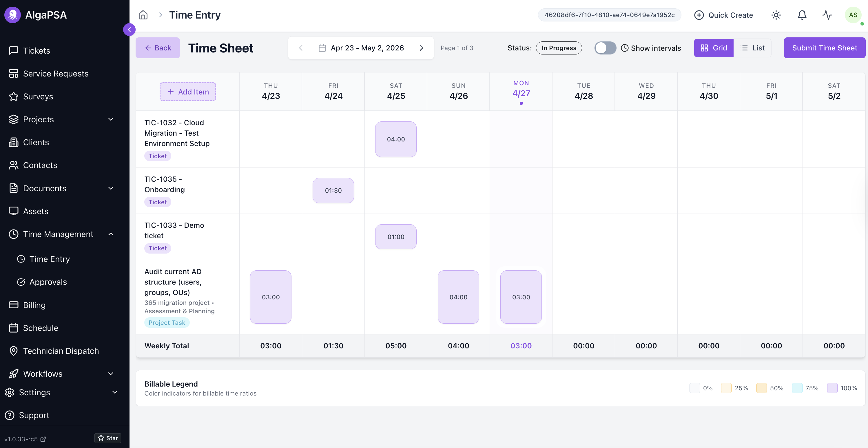Collapse the sidebar with the arrow button

(x=129, y=30)
